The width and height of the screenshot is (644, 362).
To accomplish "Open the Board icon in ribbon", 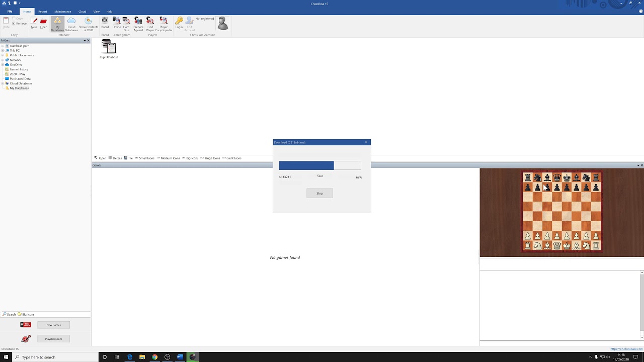I will [x=105, y=23].
